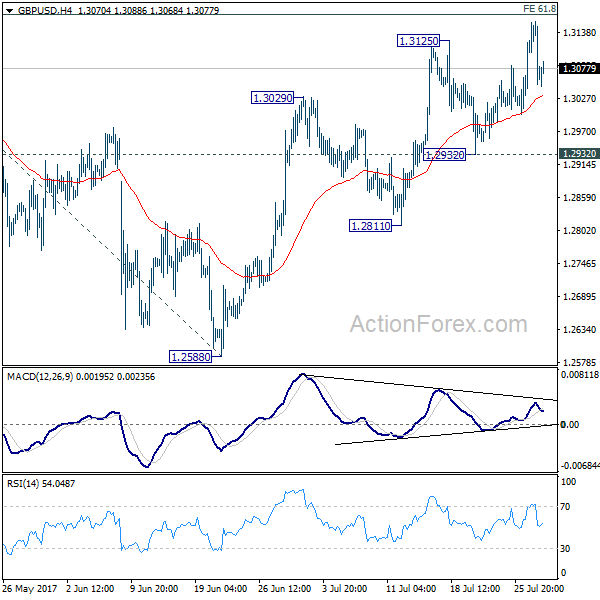Click the 19 Jun 04:00 time label
The image size is (600, 600).
pyautogui.click(x=220, y=588)
